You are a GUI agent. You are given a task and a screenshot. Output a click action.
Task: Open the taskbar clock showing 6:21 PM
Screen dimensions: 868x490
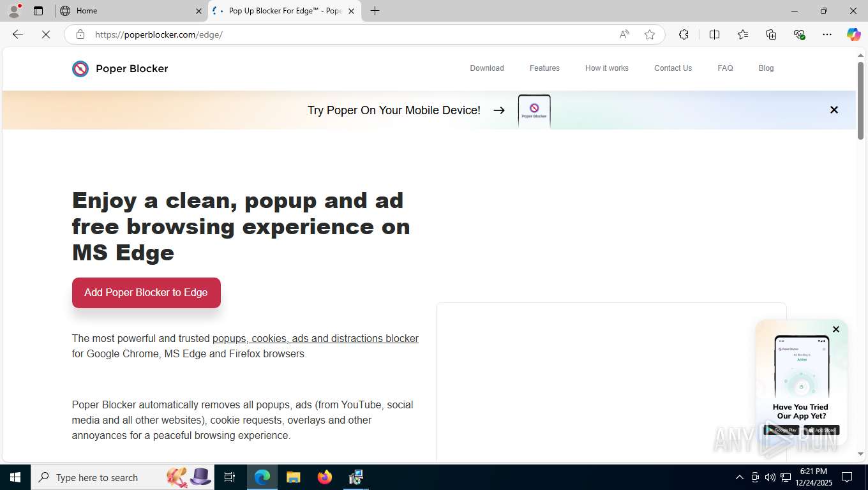[813, 477]
